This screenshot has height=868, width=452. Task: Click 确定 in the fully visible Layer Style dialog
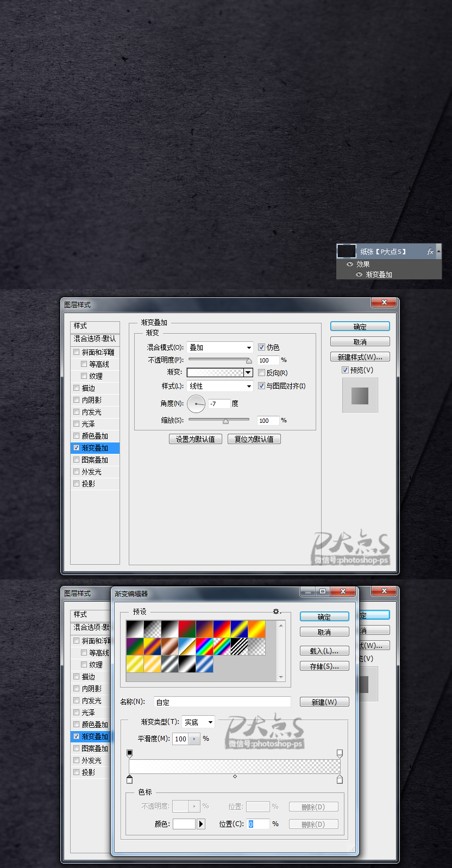coord(360,327)
